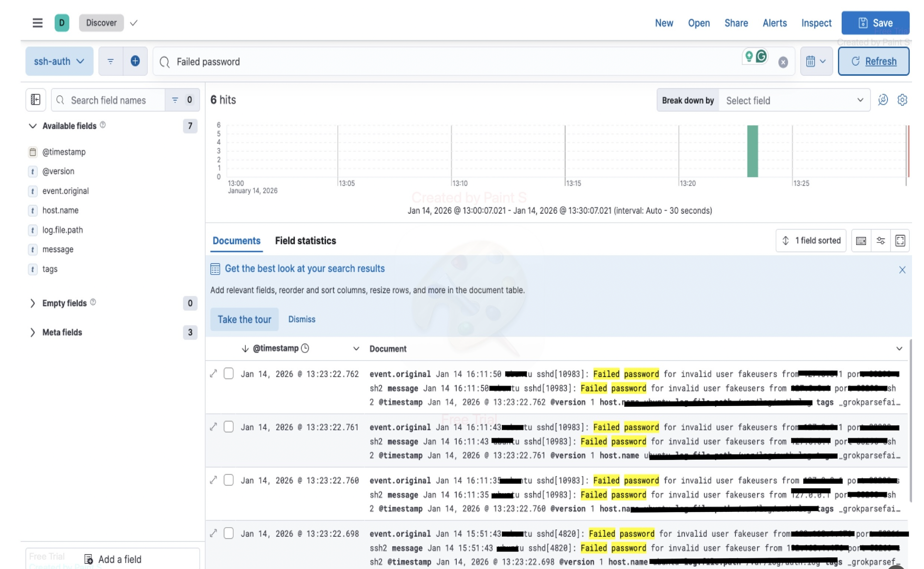
Task: Click the Save button
Action: (x=875, y=23)
